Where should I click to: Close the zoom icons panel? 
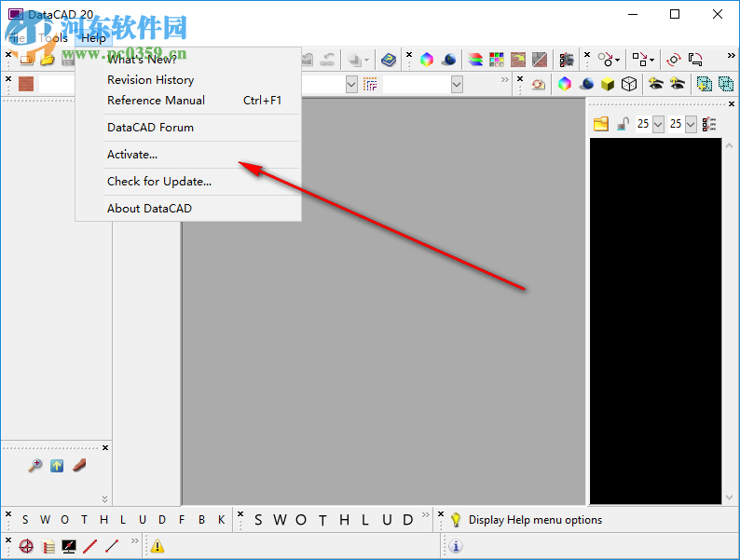point(105,447)
